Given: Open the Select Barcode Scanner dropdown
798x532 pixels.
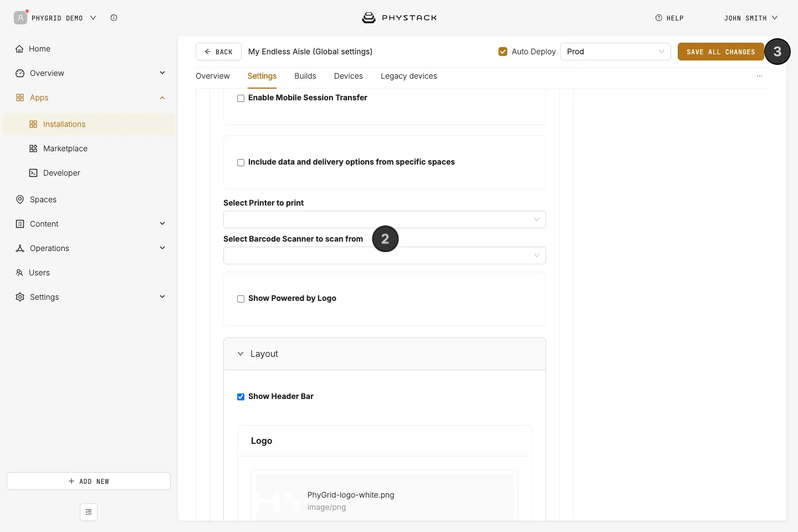Looking at the screenshot, I should [x=385, y=255].
